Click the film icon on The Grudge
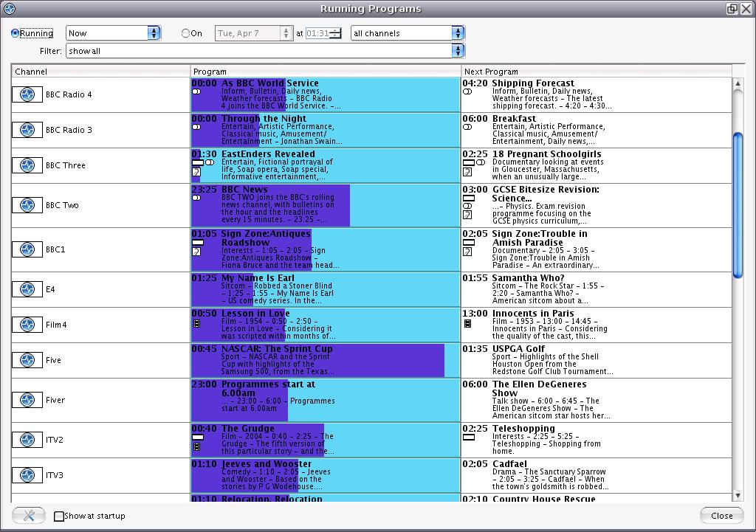756x532 pixels. pyautogui.click(x=196, y=446)
